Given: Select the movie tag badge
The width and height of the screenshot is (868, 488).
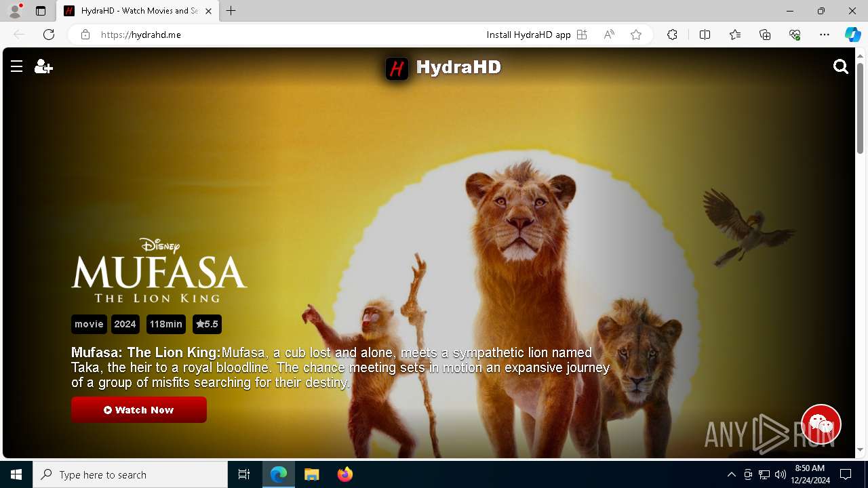Looking at the screenshot, I should (x=89, y=324).
